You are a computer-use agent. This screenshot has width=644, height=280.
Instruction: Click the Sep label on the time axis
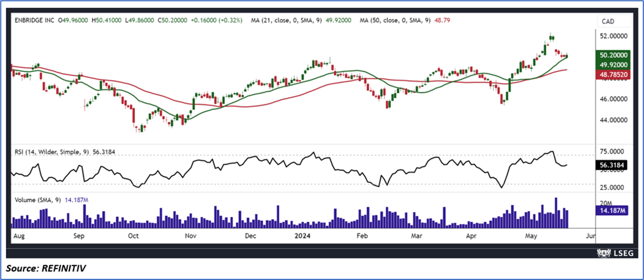coord(79,236)
